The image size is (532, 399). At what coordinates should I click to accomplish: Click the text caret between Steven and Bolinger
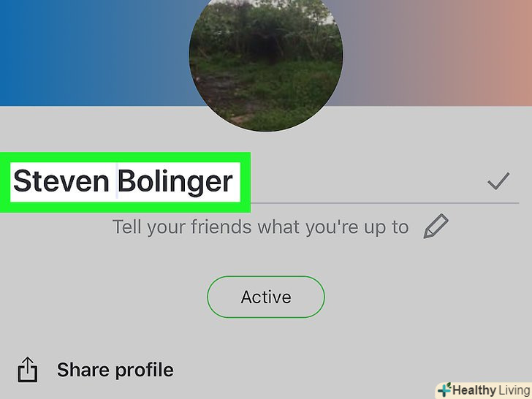(x=117, y=180)
